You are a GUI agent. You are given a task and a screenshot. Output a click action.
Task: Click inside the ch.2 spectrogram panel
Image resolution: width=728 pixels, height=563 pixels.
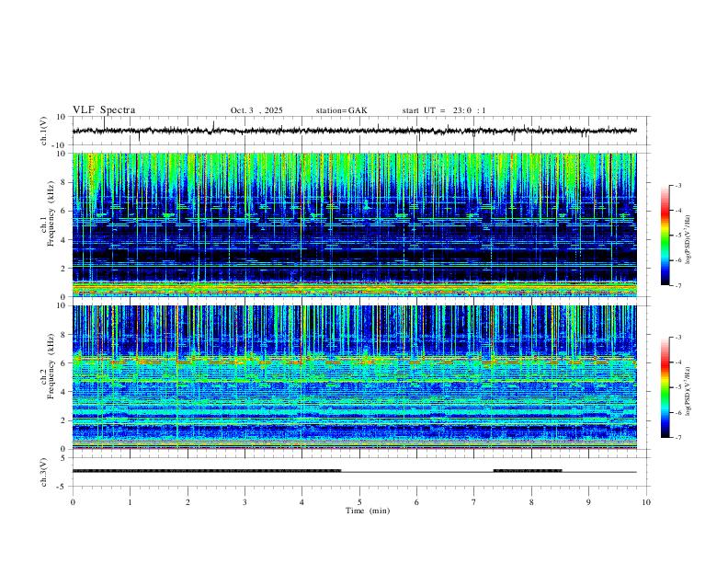(354, 377)
